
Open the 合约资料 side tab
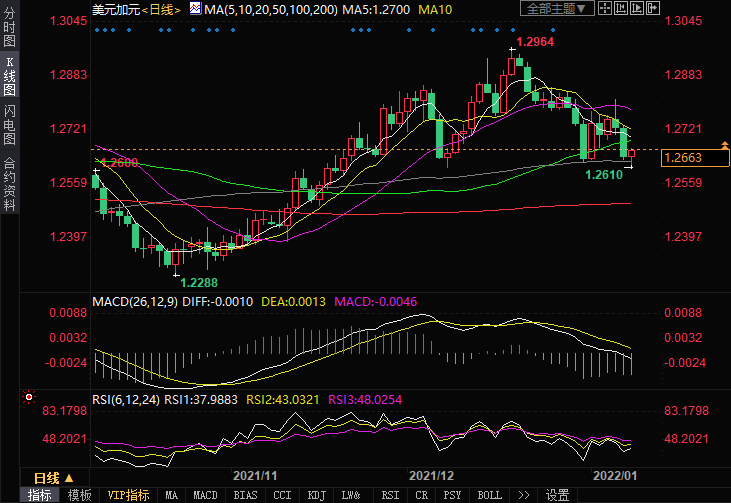9,183
